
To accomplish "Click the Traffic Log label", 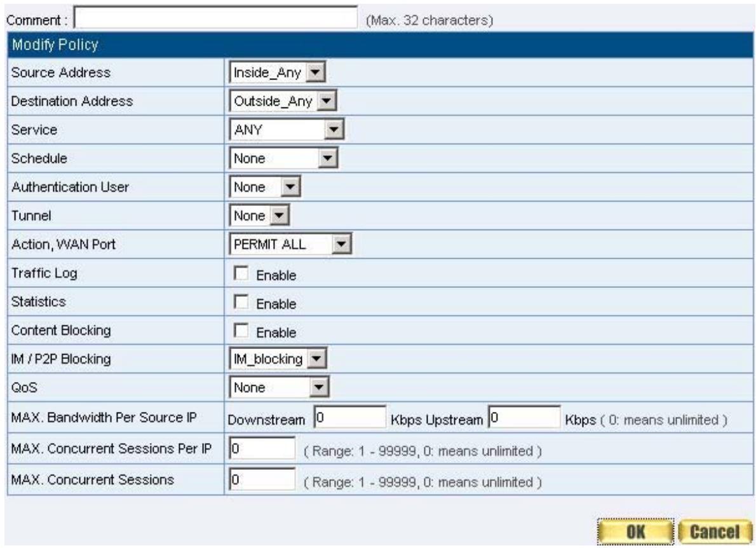I will 44,273.
